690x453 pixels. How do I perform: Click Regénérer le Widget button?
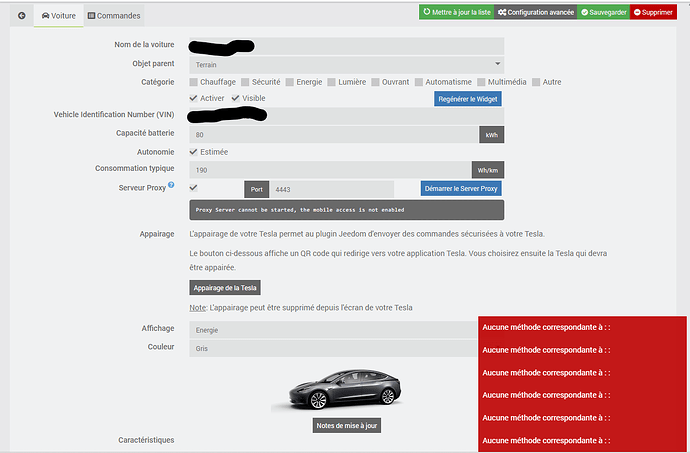click(x=467, y=99)
